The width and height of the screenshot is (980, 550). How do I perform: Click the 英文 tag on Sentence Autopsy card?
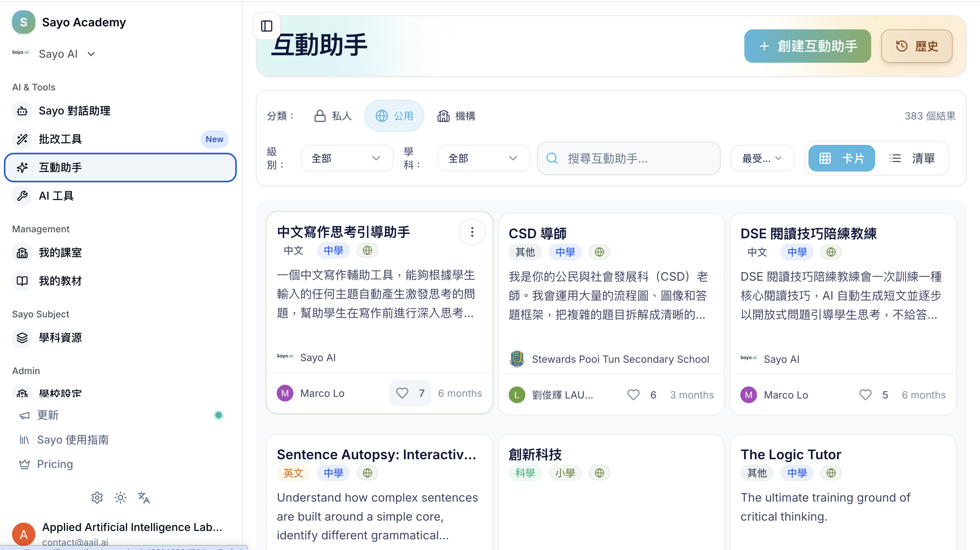(293, 473)
